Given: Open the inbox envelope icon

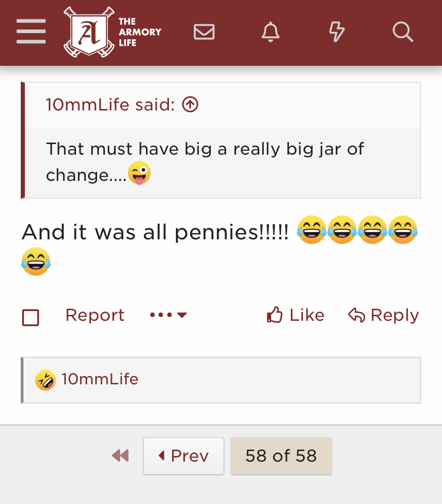Looking at the screenshot, I should point(204,32).
